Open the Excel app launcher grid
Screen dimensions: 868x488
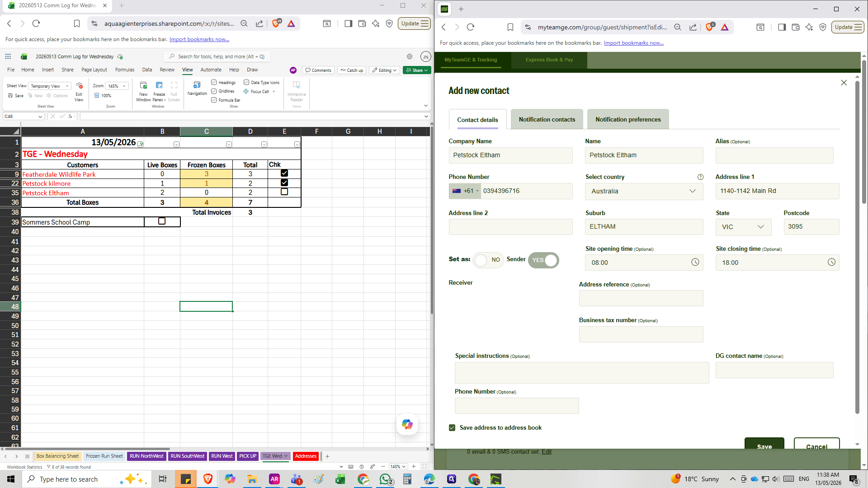click(x=8, y=56)
